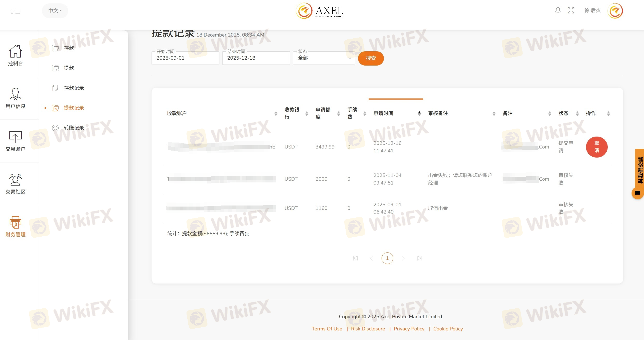Open the 用户信息 user section
644x340 pixels.
(x=16, y=98)
